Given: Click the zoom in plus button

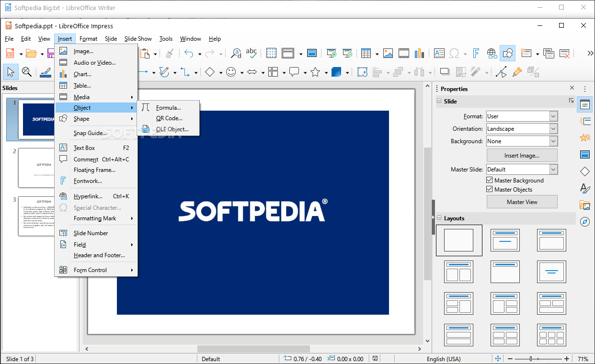Looking at the screenshot, I should pyautogui.click(x=567, y=359).
